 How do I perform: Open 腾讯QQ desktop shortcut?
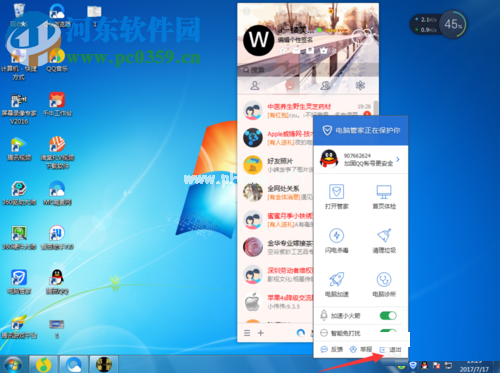(x=57, y=282)
